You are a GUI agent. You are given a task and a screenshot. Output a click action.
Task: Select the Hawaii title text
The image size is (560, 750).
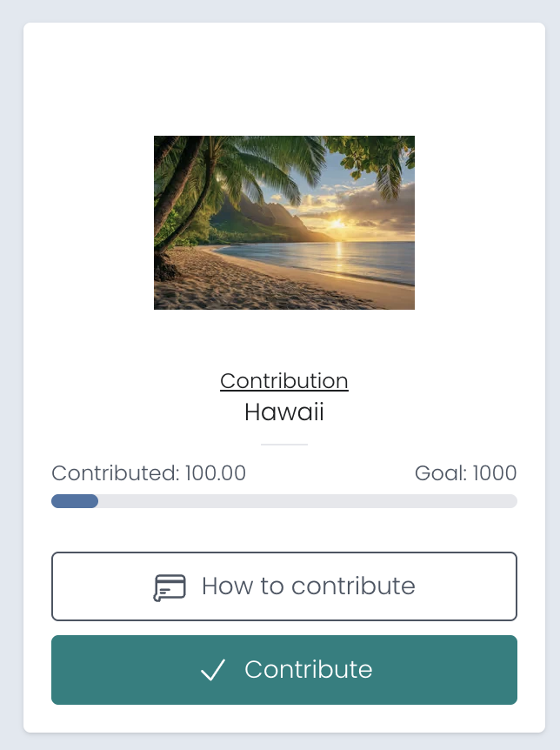click(x=284, y=412)
